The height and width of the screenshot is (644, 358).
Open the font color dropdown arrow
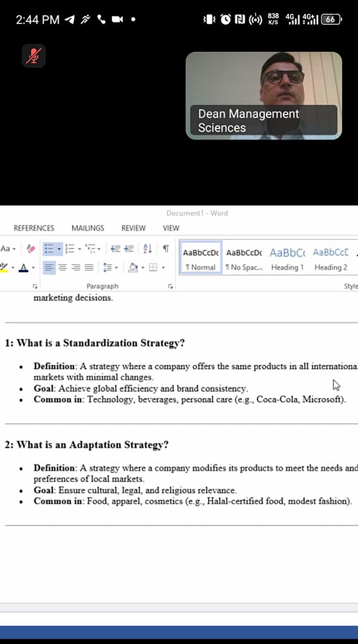[x=33, y=268]
